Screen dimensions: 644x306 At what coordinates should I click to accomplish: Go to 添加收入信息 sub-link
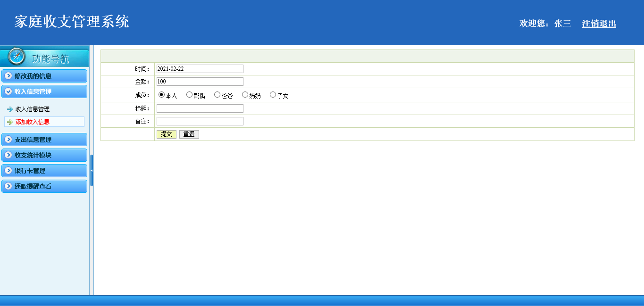33,122
